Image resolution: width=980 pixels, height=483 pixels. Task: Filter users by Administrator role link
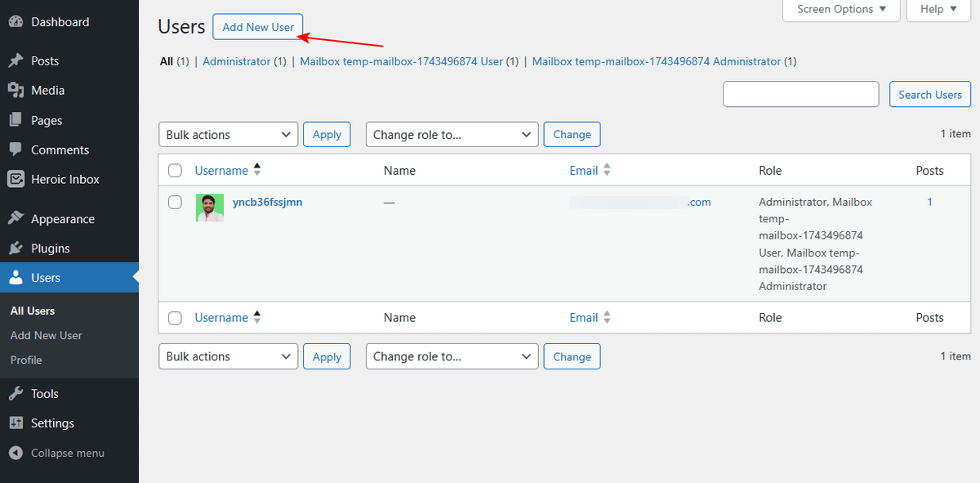236,61
